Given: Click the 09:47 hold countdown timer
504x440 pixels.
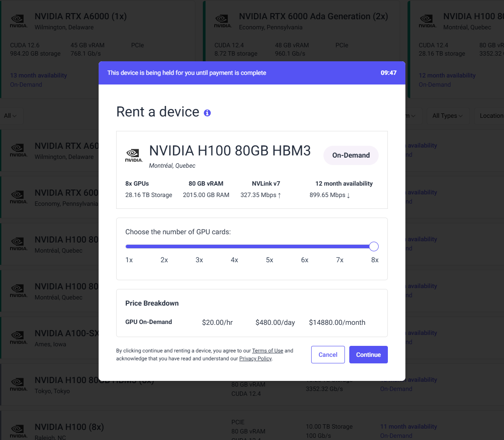Looking at the screenshot, I should click(388, 73).
